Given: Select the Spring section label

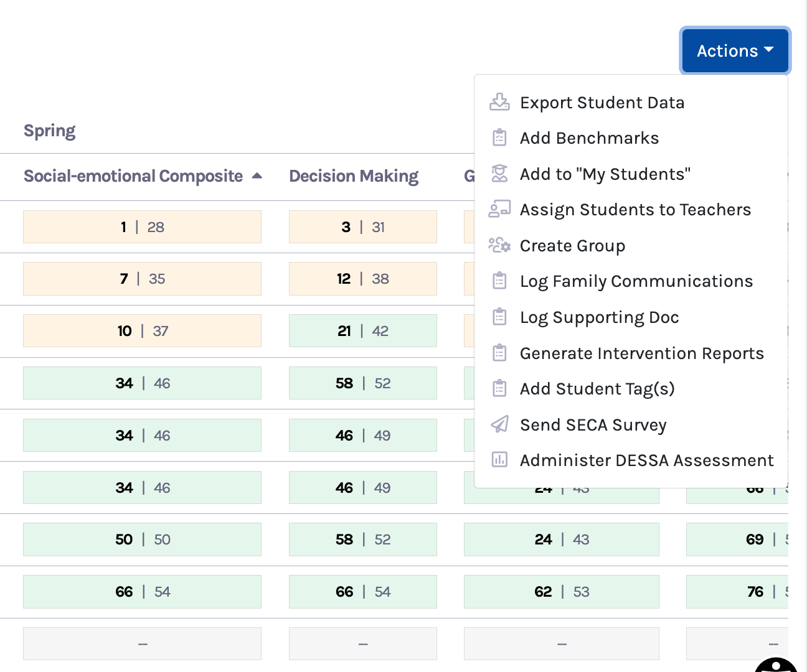Looking at the screenshot, I should [50, 130].
